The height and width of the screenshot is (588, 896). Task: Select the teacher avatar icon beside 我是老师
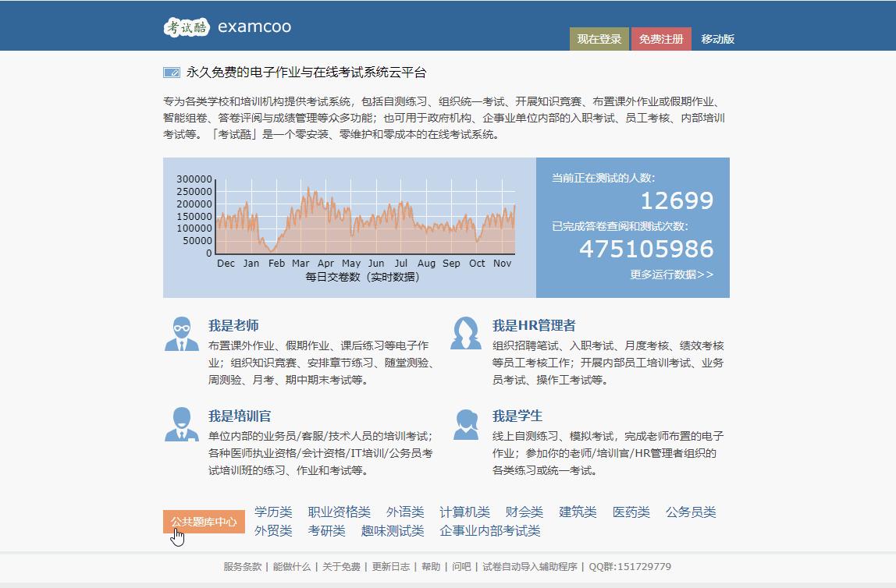click(182, 335)
